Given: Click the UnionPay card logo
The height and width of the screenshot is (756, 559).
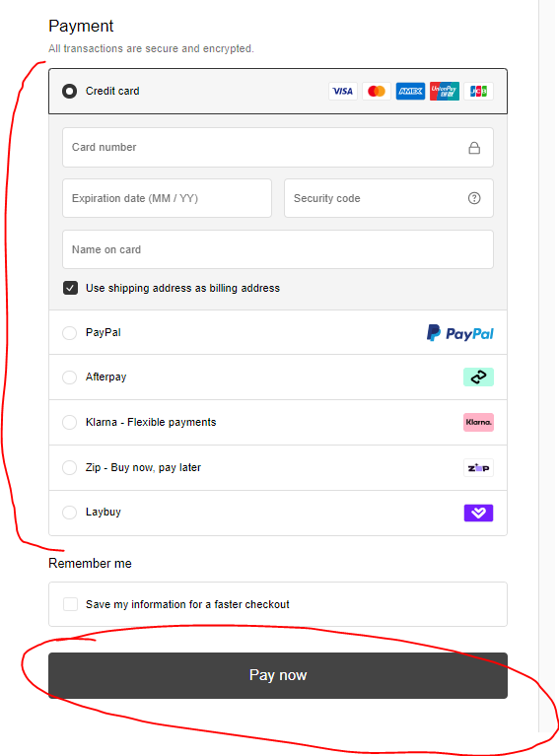Looking at the screenshot, I should [445, 91].
